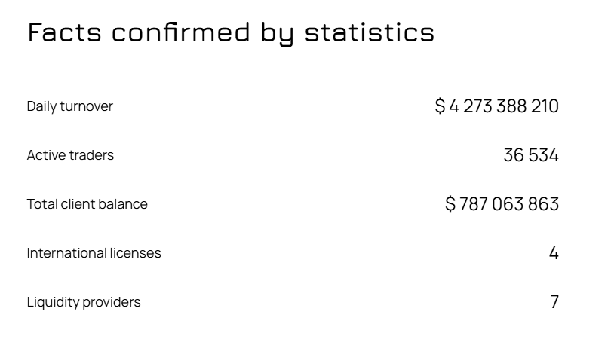Click the divider line below Active traders

click(293, 179)
